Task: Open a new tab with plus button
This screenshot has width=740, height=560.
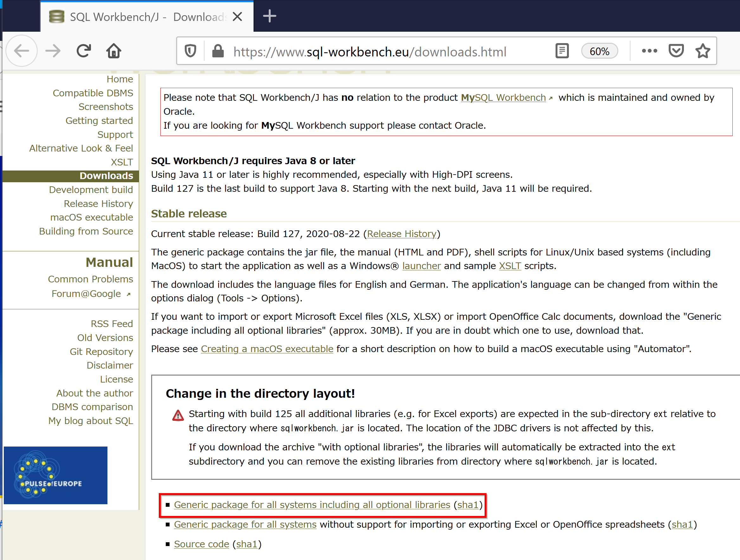Action: pos(269,16)
